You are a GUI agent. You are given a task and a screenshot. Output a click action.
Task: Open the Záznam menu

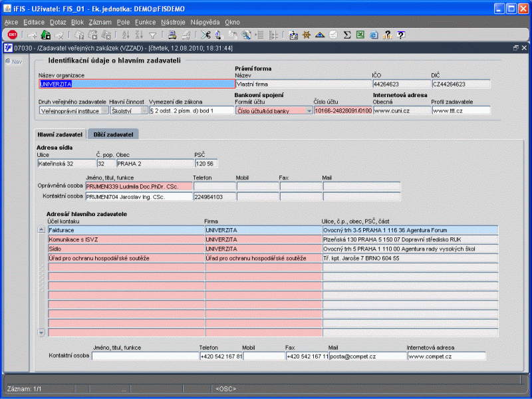tap(100, 22)
